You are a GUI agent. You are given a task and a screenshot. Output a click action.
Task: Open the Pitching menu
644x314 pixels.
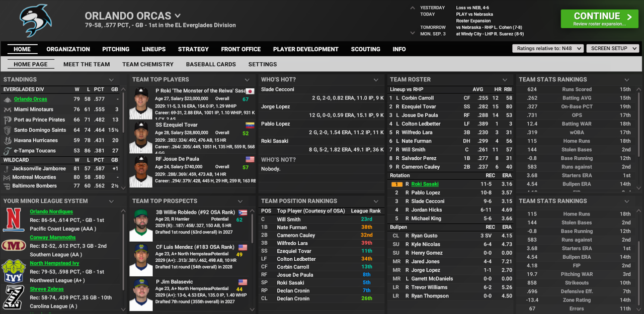pyautogui.click(x=116, y=49)
